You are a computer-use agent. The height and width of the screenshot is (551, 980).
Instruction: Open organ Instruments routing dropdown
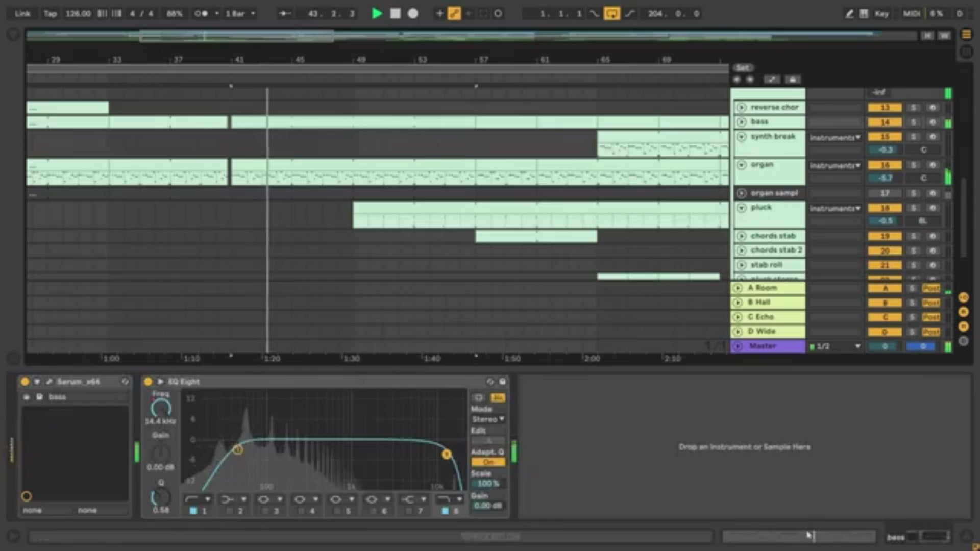click(835, 165)
